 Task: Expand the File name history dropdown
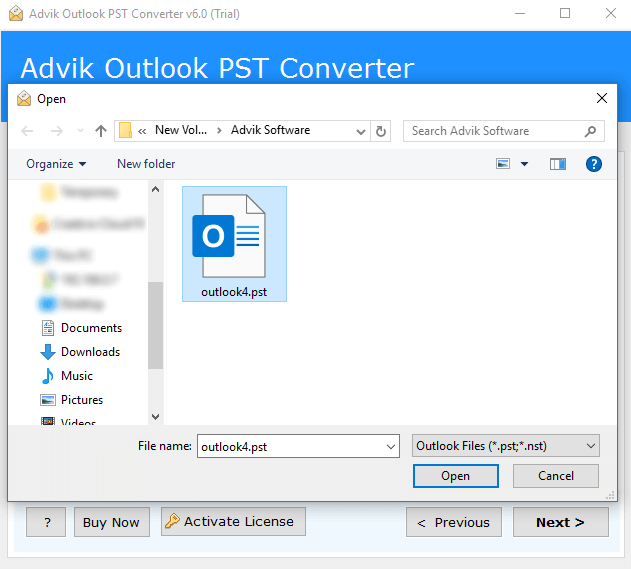(x=390, y=447)
